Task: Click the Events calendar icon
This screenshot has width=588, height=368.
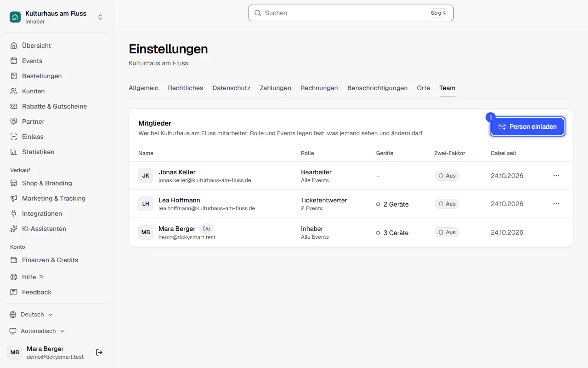Action: coord(14,61)
